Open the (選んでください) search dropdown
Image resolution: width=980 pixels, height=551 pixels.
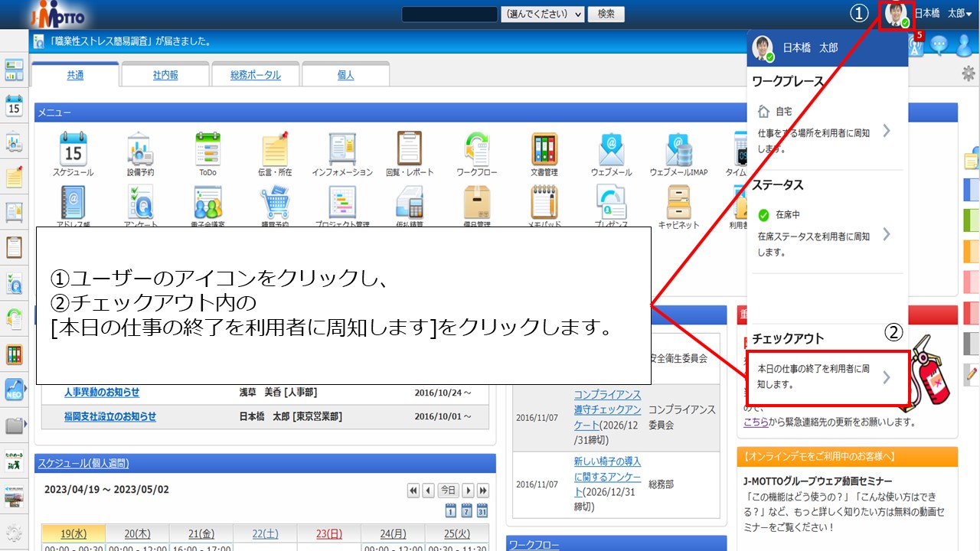point(543,14)
